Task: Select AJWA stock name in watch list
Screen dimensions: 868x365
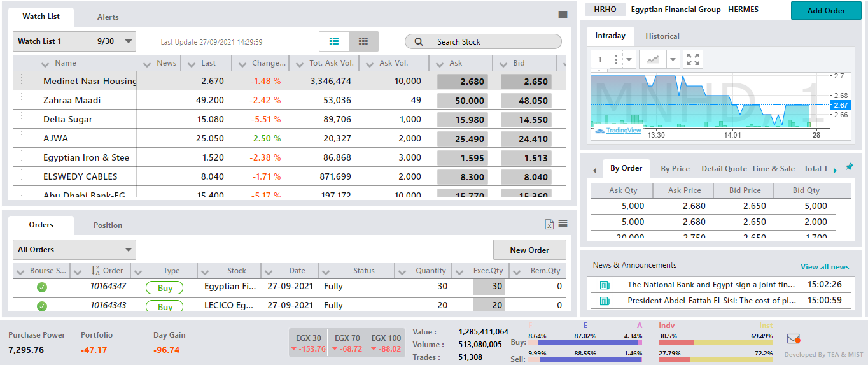Action: (55, 138)
